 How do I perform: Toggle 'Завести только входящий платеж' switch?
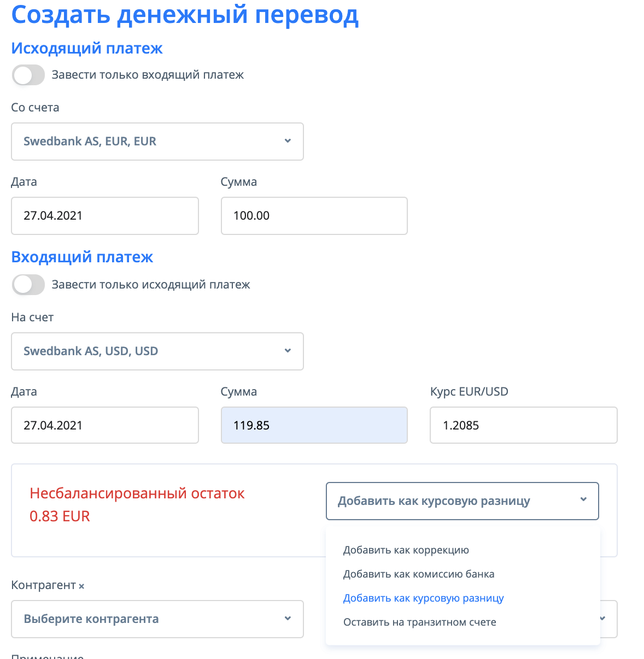pyautogui.click(x=28, y=75)
